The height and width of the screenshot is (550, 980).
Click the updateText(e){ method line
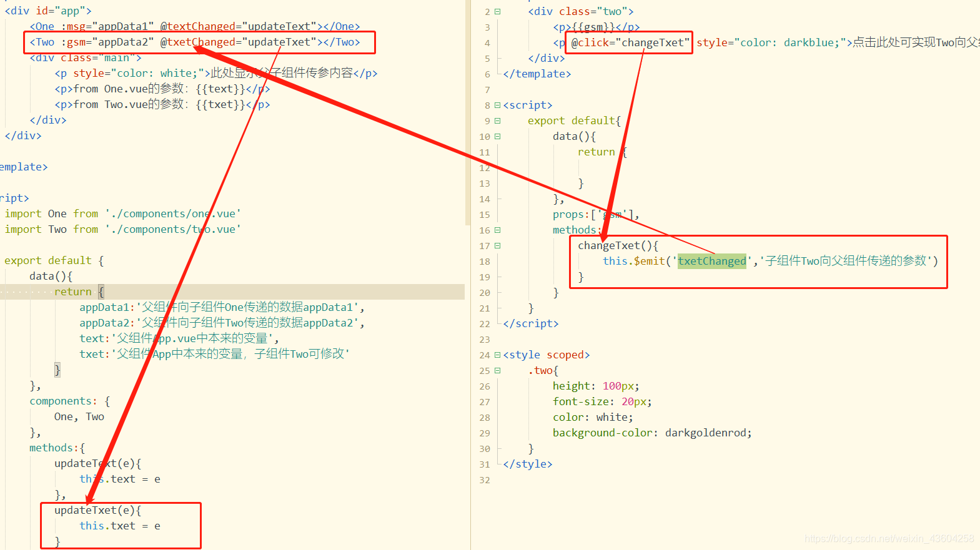[x=98, y=463]
